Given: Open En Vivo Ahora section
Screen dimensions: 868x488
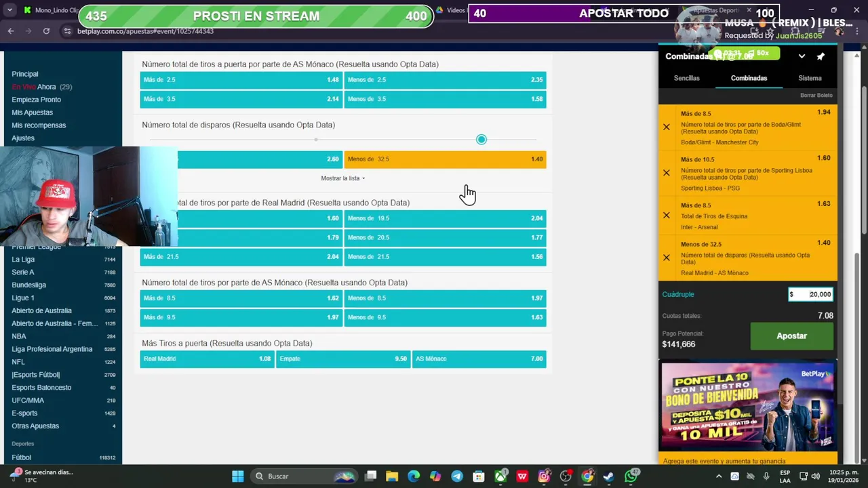Looking at the screenshot, I should [x=41, y=87].
